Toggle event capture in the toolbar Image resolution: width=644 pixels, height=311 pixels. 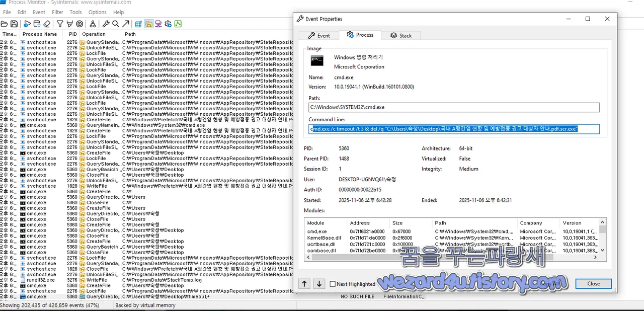tap(27, 24)
